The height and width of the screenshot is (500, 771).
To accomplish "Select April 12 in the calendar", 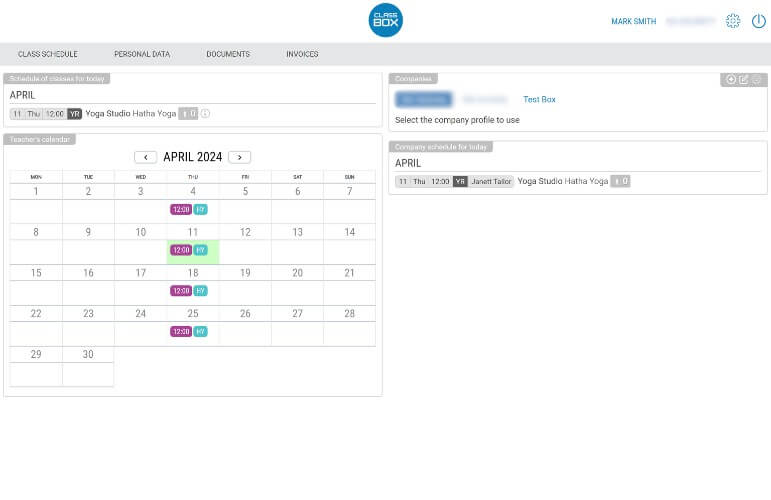I will (245, 232).
